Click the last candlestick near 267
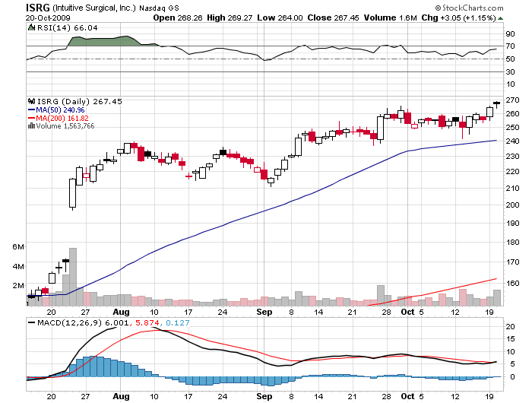 click(497, 103)
